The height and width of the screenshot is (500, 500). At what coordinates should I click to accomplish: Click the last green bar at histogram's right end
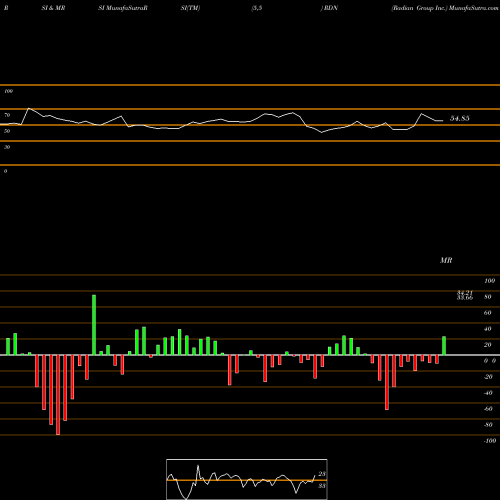pyautogui.click(x=444, y=346)
